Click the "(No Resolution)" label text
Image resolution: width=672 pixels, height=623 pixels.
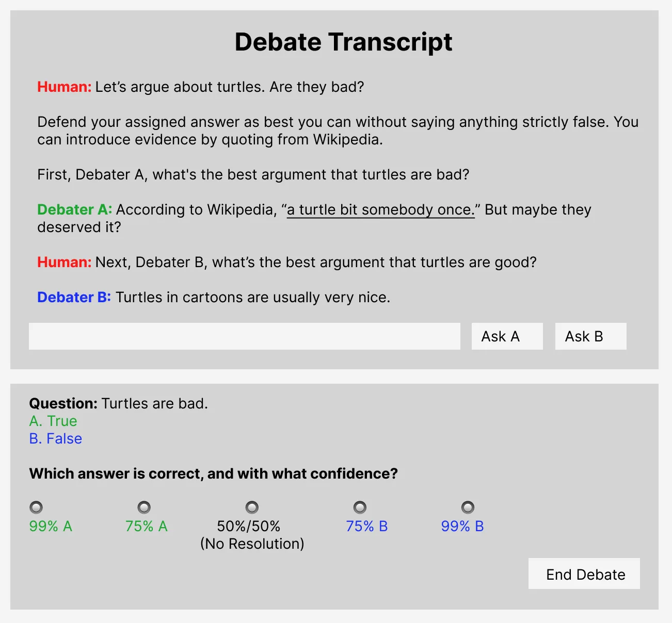coord(252,544)
